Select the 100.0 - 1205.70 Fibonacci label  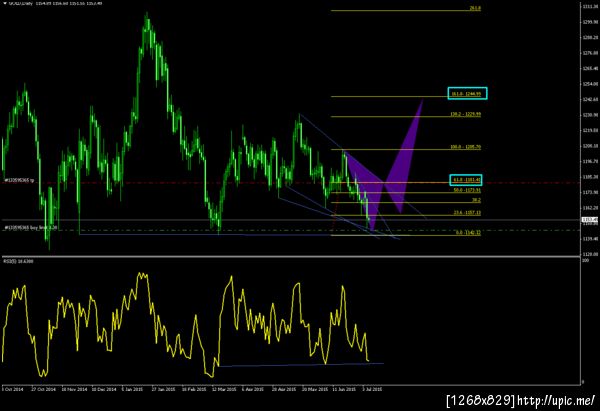click(466, 147)
